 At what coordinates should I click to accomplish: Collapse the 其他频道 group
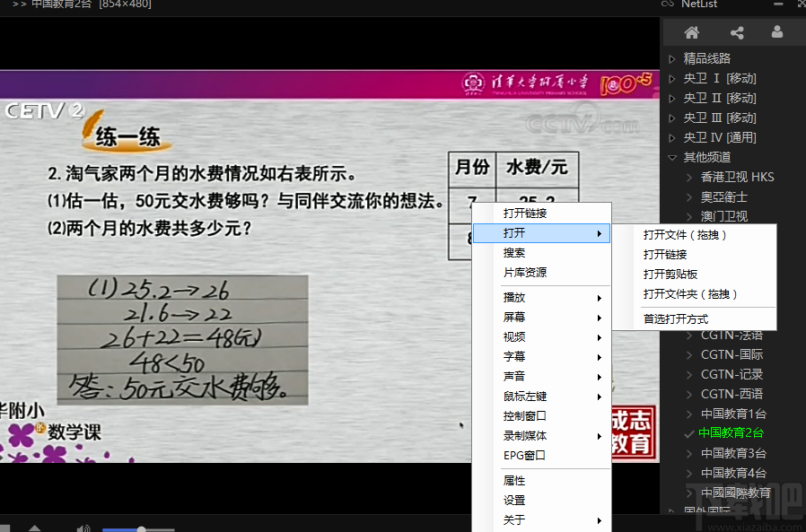672,157
